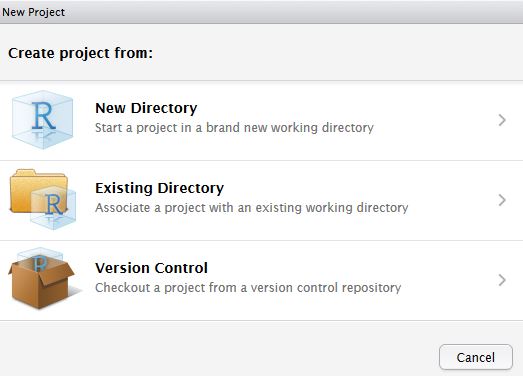Click the R cube poking out of the box
This screenshot has width=523, height=376.
pyautogui.click(x=40, y=260)
